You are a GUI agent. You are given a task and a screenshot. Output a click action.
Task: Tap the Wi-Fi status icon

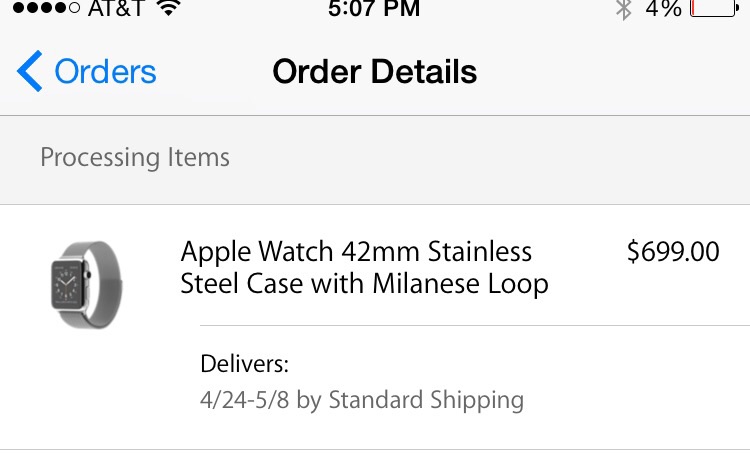coord(168,8)
